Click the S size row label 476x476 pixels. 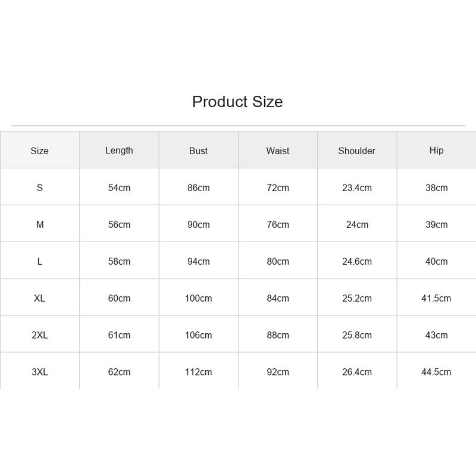[x=40, y=187]
